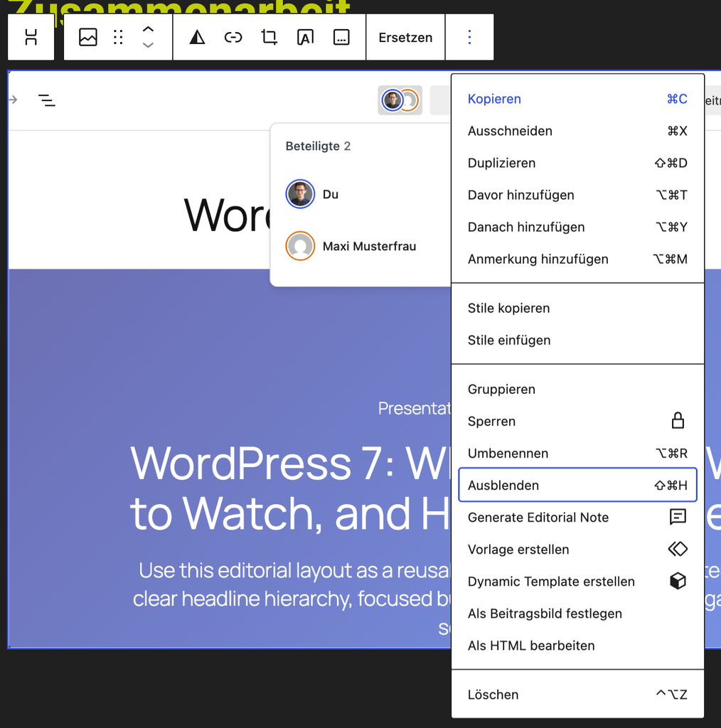Move block up with the up chevron

tap(148, 28)
